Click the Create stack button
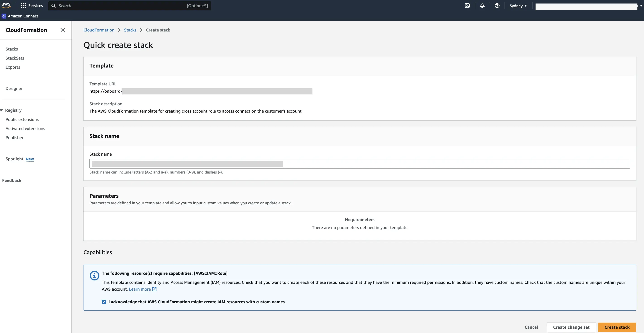Image resolution: width=644 pixels, height=333 pixels. pos(617,327)
